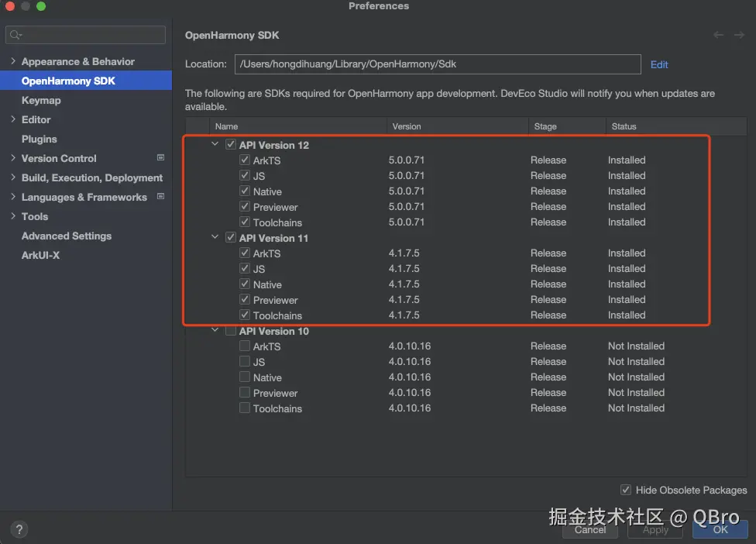
Task: Click the SDK Location path field
Action: (x=437, y=64)
